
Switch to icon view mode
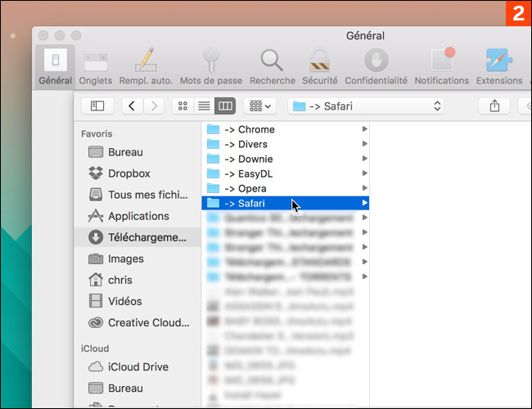[183, 106]
